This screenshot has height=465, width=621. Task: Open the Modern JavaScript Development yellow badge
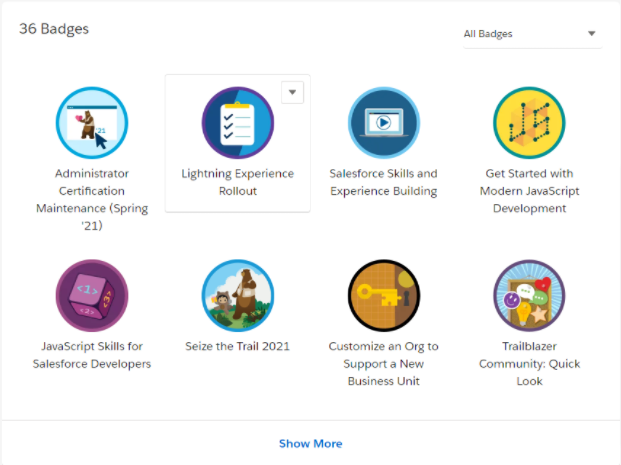point(529,123)
